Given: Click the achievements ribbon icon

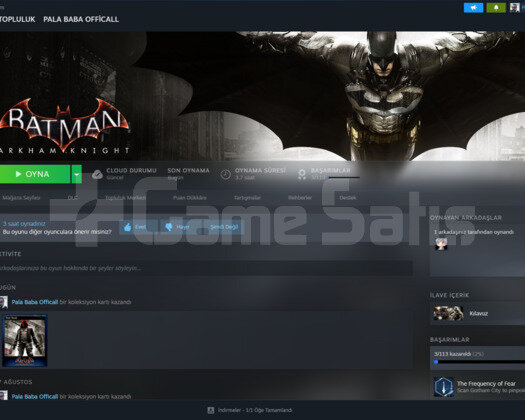Looking at the screenshot, I should pyautogui.click(x=302, y=174).
